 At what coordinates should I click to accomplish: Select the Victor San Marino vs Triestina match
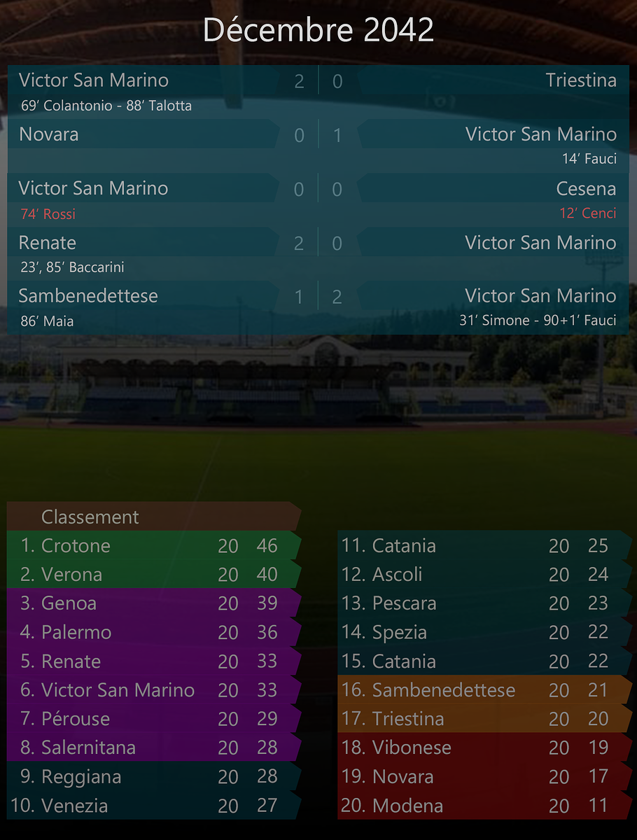pos(318,92)
